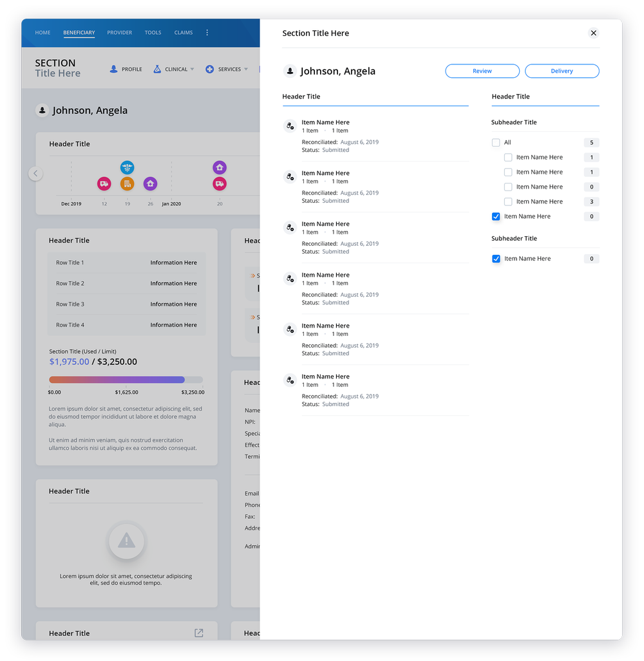Select the blue caduceus icon on the timeline

coord(127,167)
